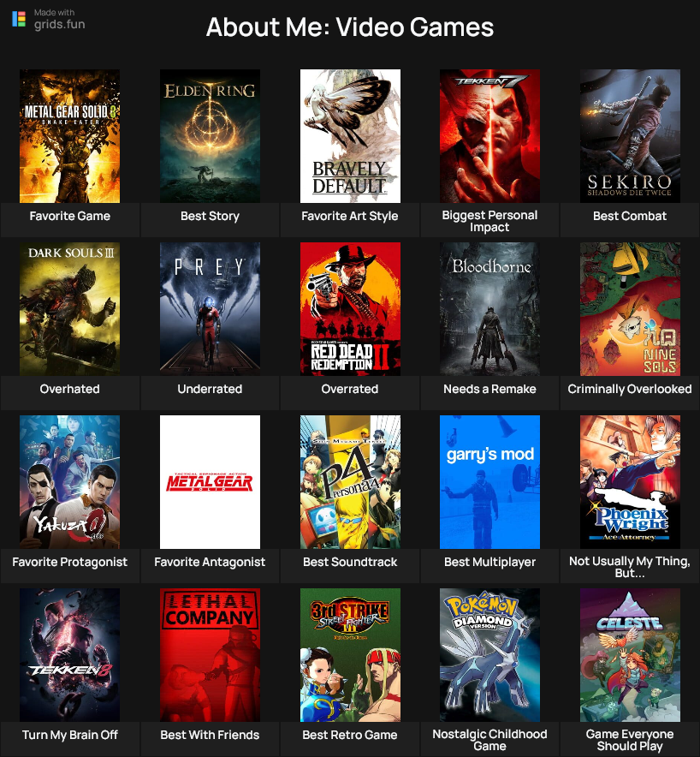Select the Metal Gear Solid 3 cover
This screenshot has width=700, height=757.
[x=70, y=136]
